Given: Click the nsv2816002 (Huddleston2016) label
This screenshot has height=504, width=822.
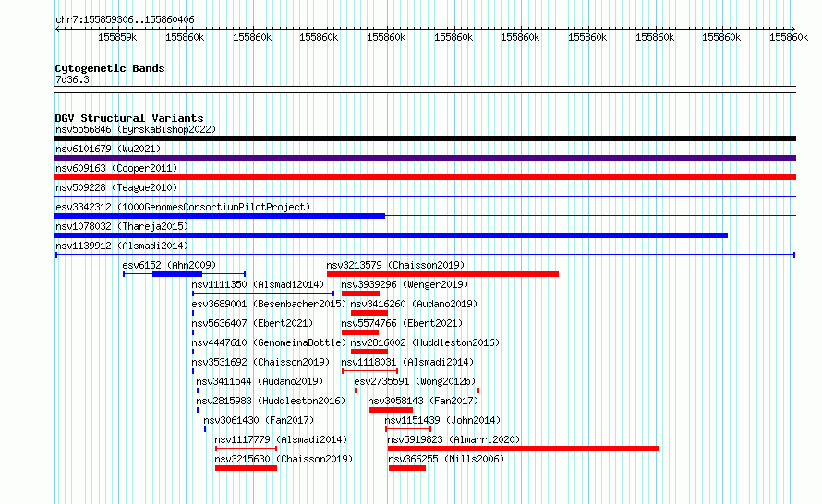Looking at the screenshot, I should coord(425,342).
